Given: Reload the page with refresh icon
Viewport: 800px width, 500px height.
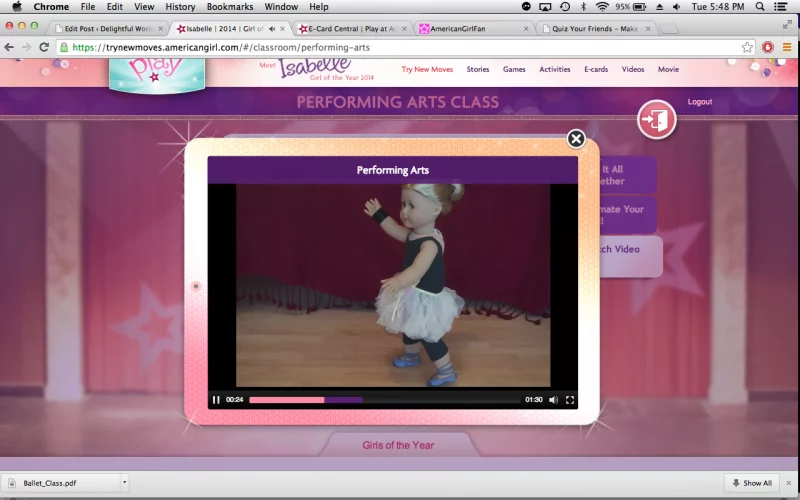Looking at the screenshot, I should 44,47.
